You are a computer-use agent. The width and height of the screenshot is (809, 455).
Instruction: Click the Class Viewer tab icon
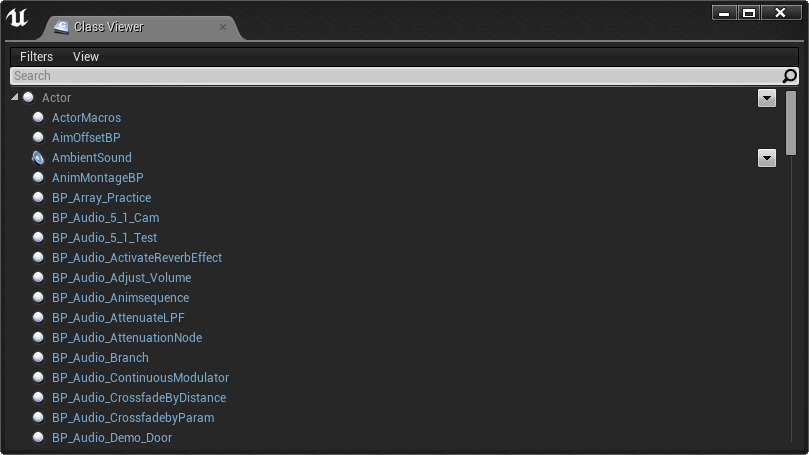pyautogui.click(x=61, y=27)
